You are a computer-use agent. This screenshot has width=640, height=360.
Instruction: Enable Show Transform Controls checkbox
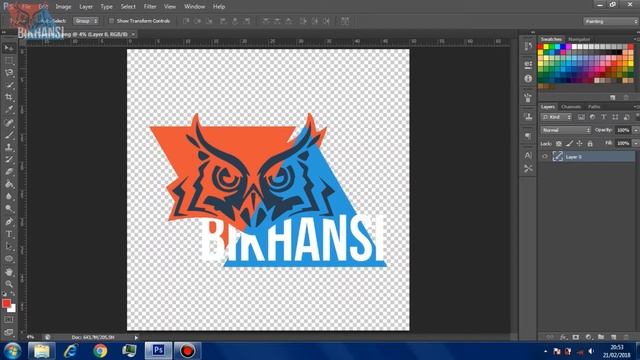[111, 21]
